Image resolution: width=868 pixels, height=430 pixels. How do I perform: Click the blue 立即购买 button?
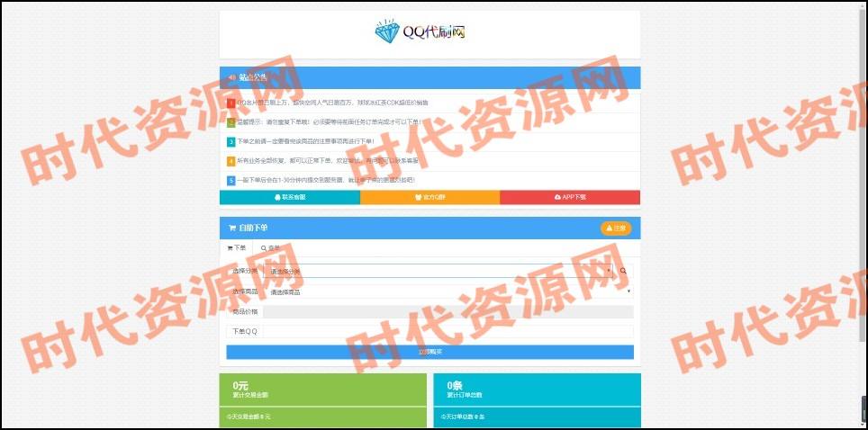[430, 352]
